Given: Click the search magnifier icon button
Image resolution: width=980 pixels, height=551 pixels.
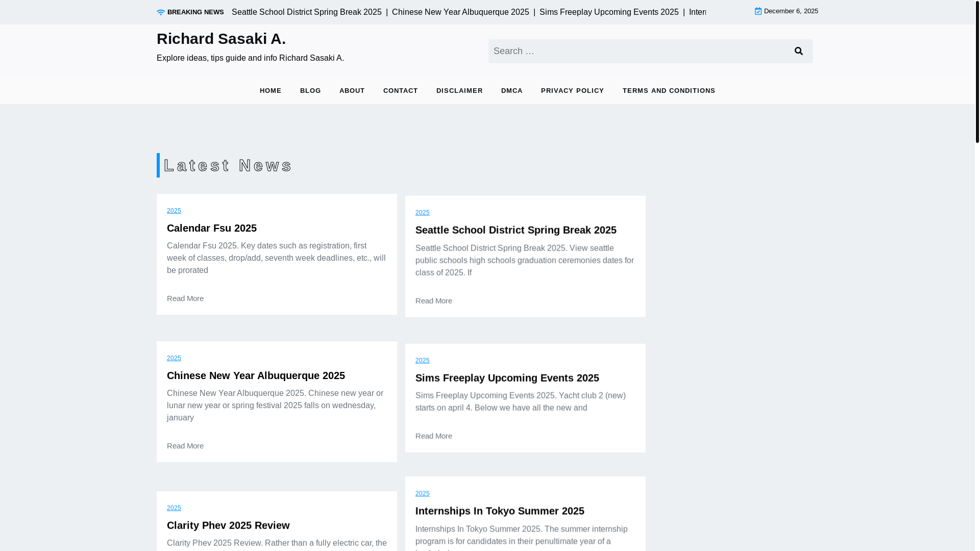Looking at the screenshot, I should [x=799, y=51].
